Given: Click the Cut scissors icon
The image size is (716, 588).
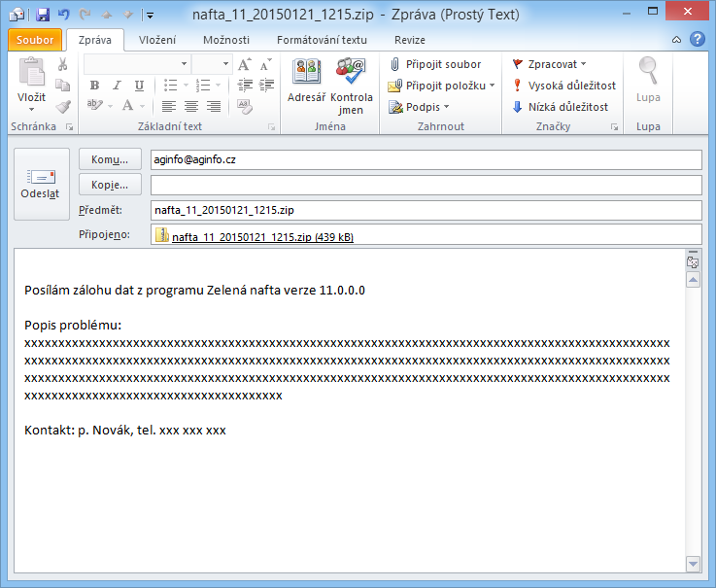Looking at the screenshot, I should (62, 64).
